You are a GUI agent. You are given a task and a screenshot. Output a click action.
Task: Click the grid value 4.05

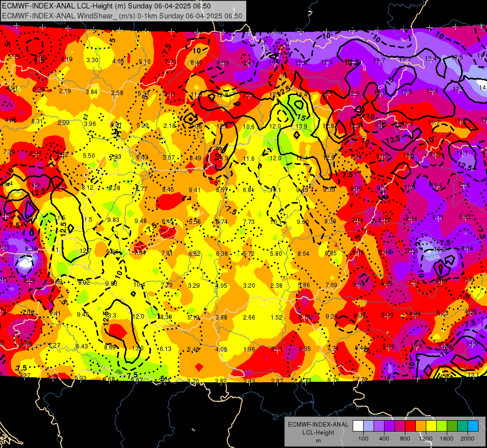221,285
